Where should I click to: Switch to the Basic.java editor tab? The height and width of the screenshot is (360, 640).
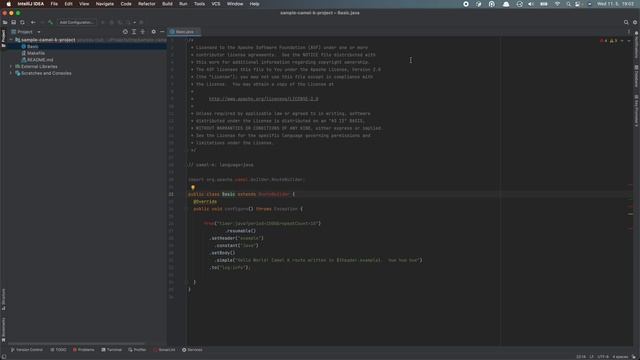pos(183,32)
